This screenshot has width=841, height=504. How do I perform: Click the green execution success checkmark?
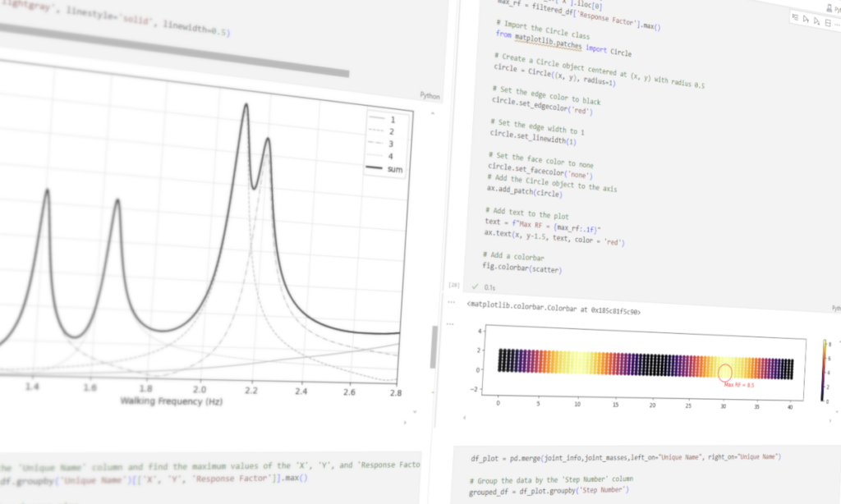point(475,286)
